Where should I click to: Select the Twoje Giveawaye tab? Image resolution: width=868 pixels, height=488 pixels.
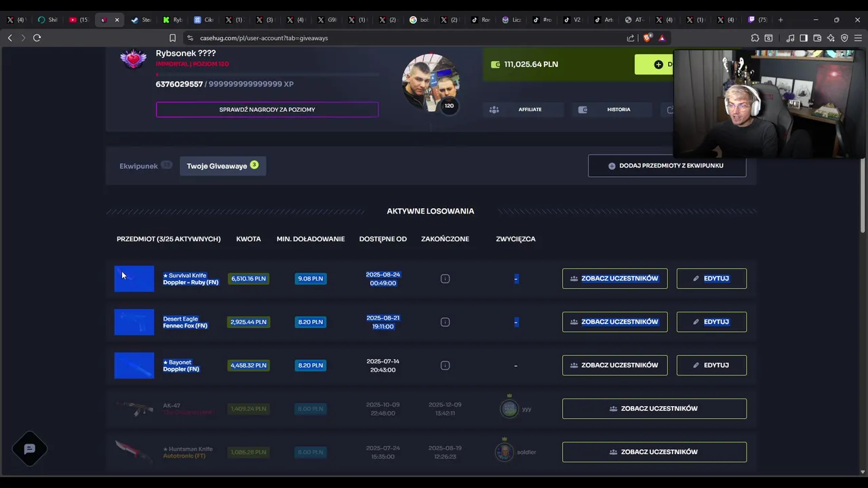tap(222, 166)
